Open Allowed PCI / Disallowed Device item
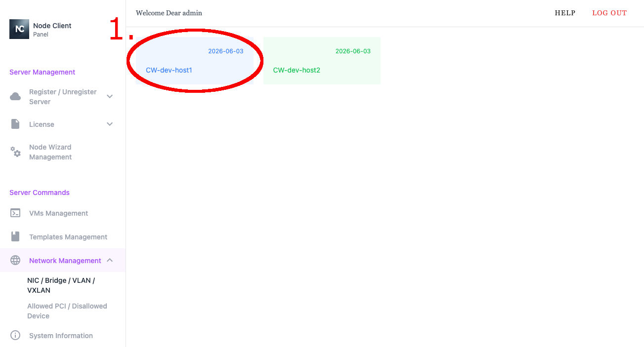Viewport: 644px width, 347px height. coord(67,311)
